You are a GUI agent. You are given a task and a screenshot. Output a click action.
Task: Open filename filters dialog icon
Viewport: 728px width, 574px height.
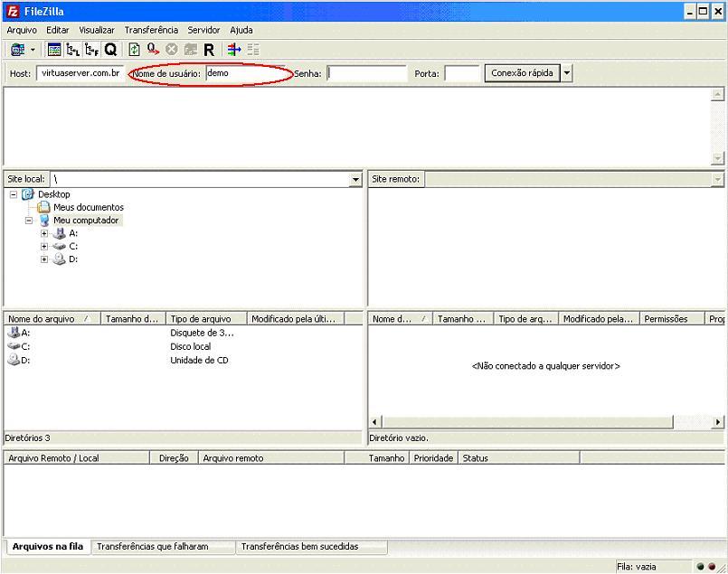(234, 49)
